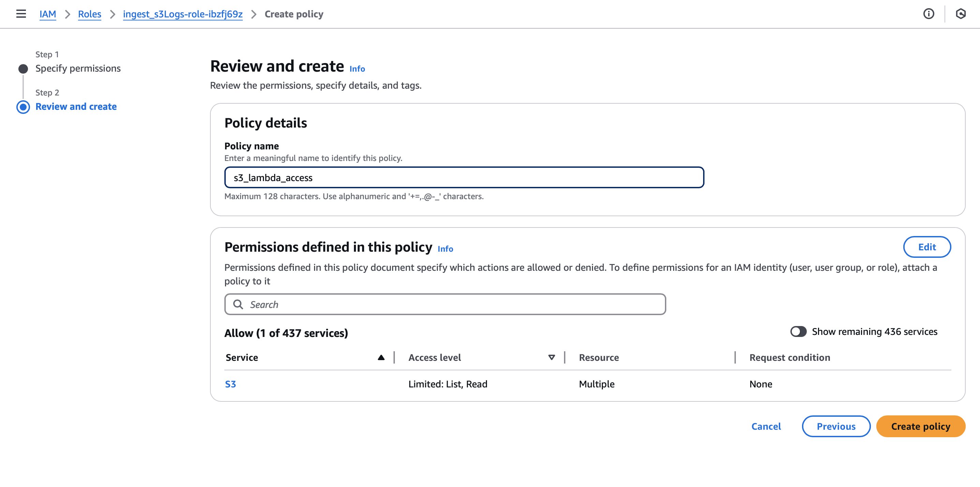
Task: Sort ascending by Service column arrow
Action: 381,357
